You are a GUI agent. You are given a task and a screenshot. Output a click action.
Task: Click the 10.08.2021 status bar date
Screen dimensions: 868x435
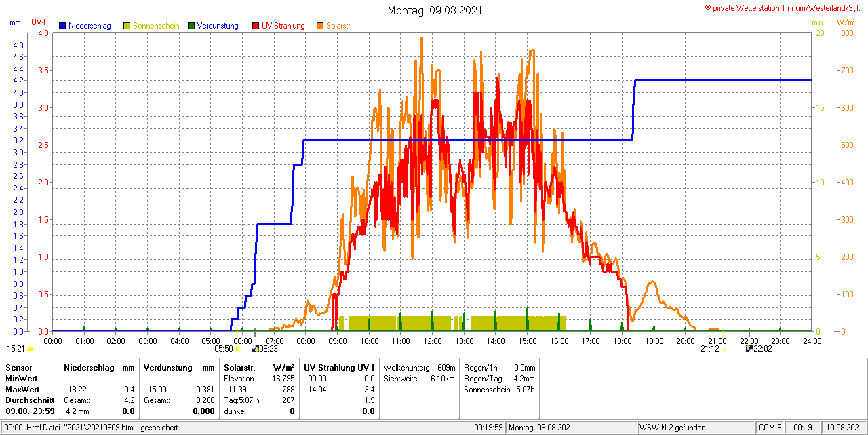click(844, 428)
